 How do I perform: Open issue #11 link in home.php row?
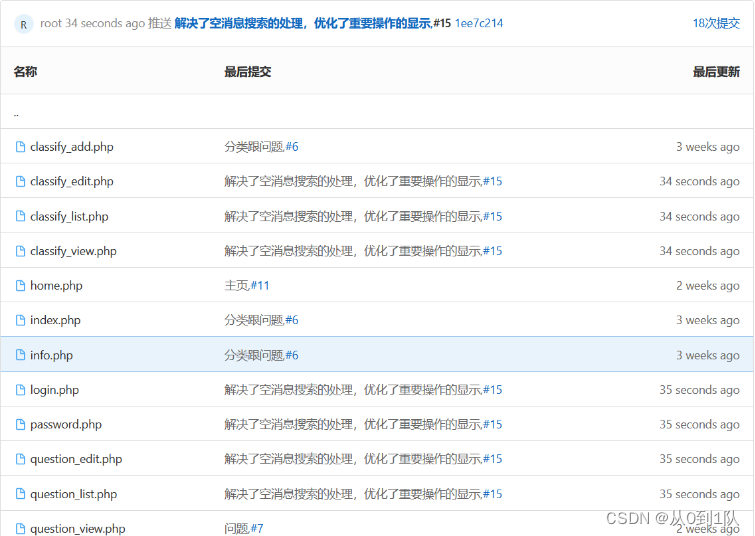tap(260, 286)
